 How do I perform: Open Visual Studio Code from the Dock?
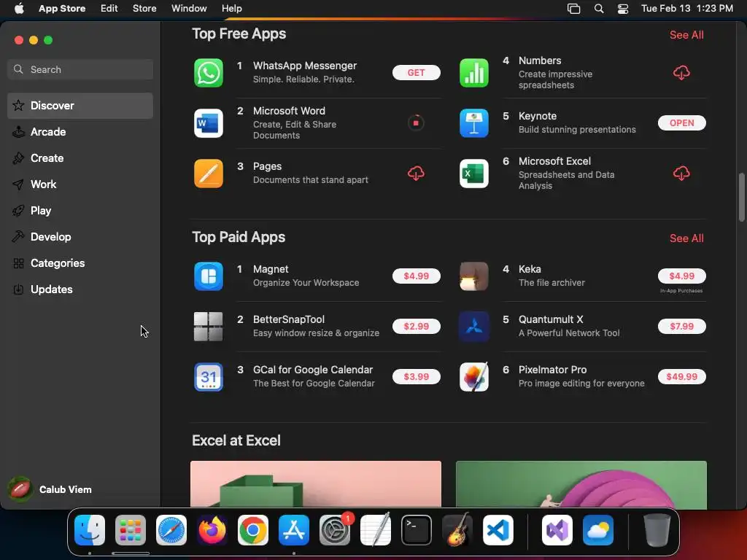click(x=498, y=530)
